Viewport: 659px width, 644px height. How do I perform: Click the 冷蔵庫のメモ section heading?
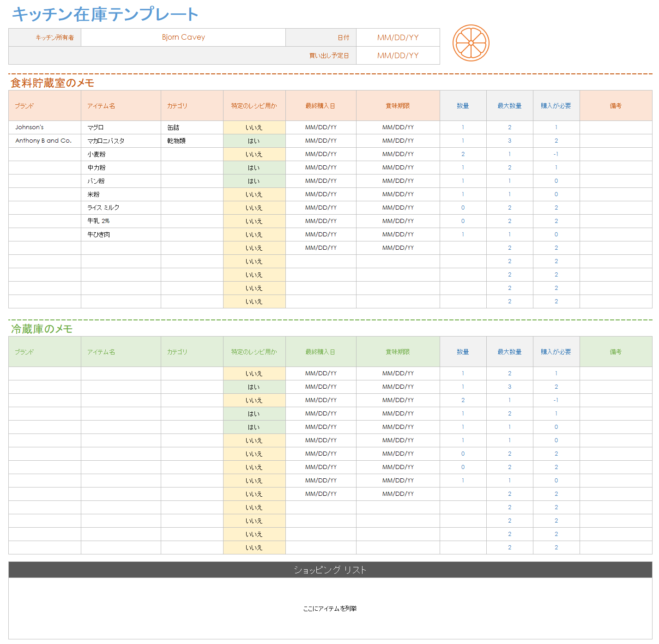click(x=42, y=329)
